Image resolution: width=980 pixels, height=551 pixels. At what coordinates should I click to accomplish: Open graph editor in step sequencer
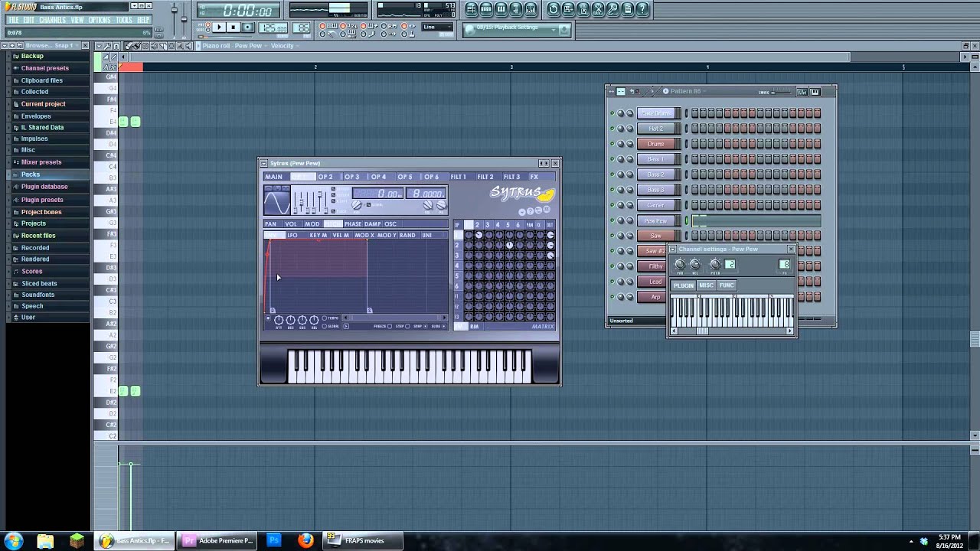coord(802,92)
